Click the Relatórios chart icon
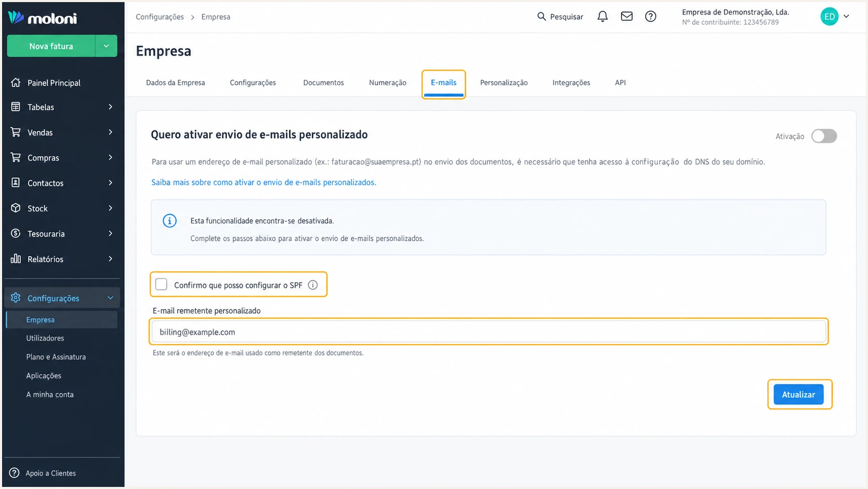This screenshot has height=489, width=868. coord(16,259)
